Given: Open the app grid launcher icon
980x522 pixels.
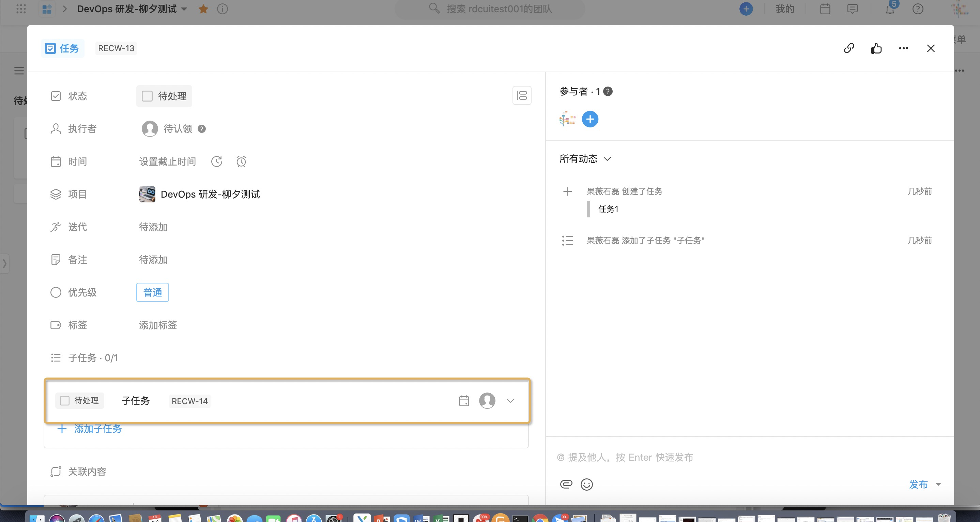Looking at the screenshot, I should pos(21,9).
